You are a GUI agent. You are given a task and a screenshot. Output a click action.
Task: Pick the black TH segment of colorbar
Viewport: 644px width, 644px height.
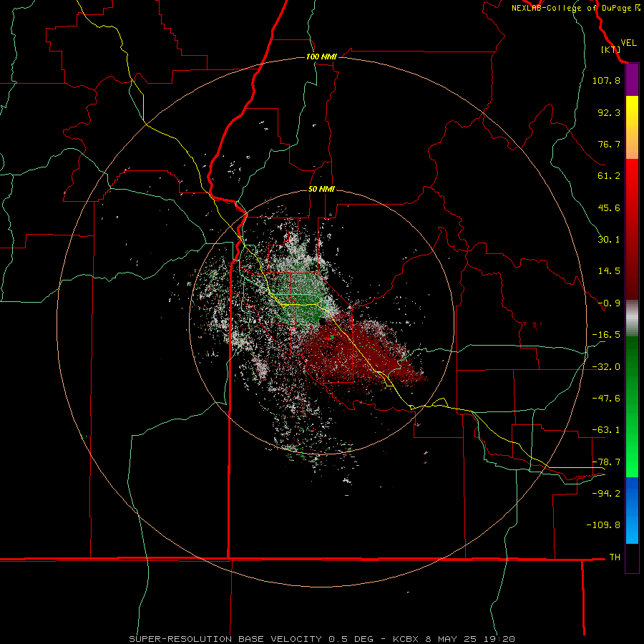click(x=632, y=557)
